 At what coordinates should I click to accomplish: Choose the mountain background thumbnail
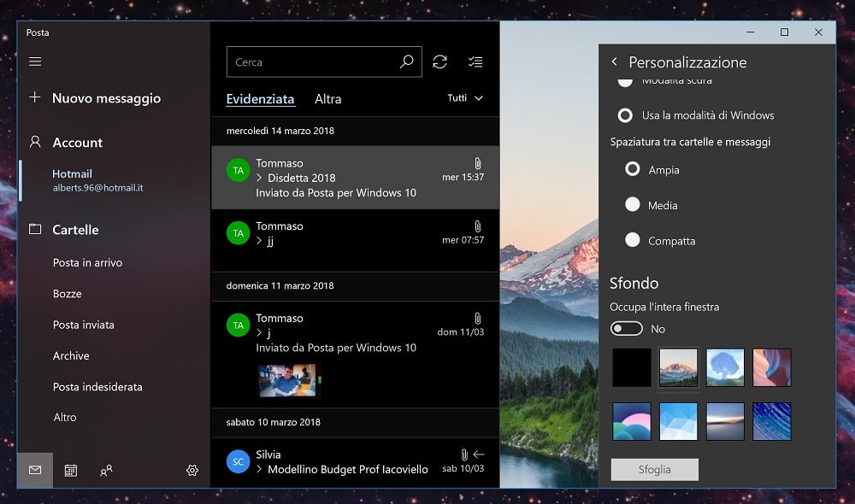coord(678,368)
